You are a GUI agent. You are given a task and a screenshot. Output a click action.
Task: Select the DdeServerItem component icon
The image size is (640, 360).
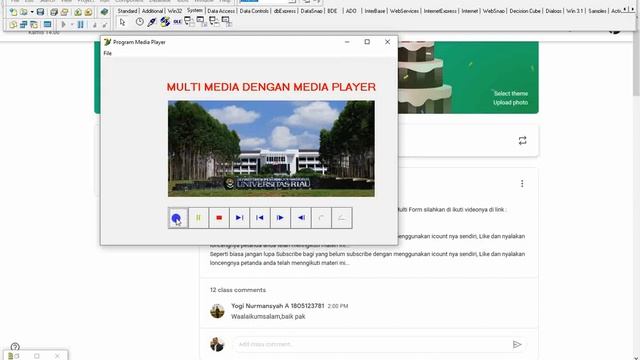pos(226,22)
